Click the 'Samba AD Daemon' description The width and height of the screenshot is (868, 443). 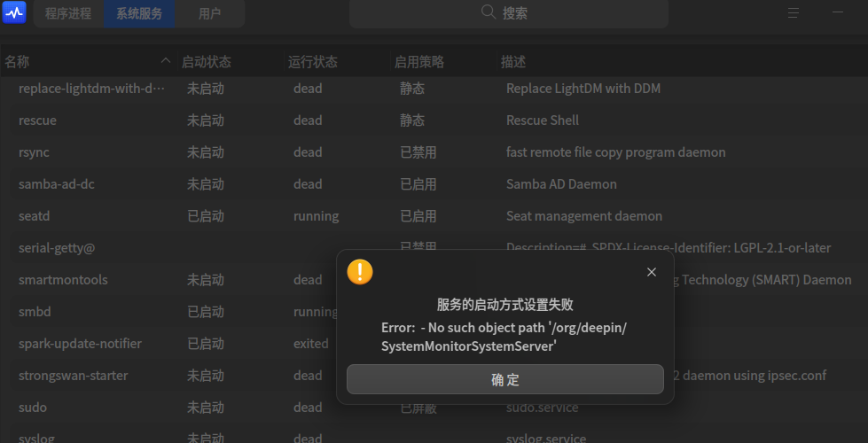[x=561, y=184]
